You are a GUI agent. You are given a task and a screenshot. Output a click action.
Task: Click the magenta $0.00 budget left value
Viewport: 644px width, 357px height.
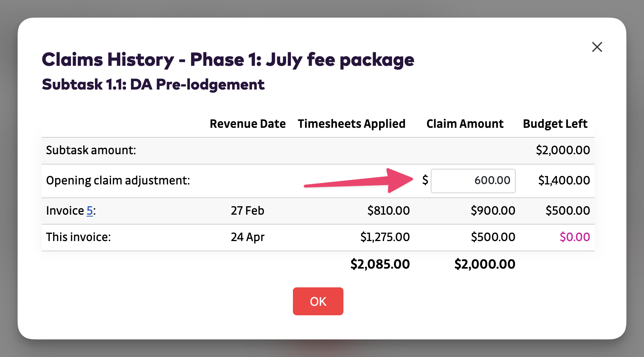point(574,237)
